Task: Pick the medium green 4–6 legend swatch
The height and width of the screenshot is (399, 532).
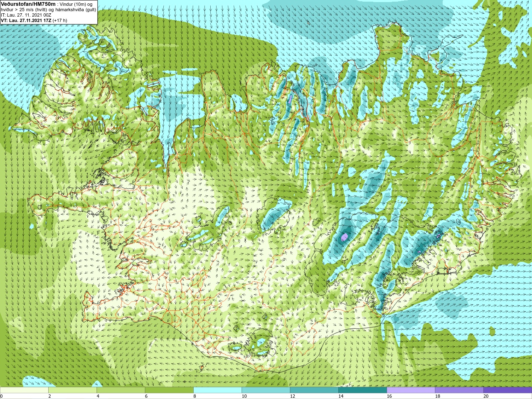Action: coord(121,390)
